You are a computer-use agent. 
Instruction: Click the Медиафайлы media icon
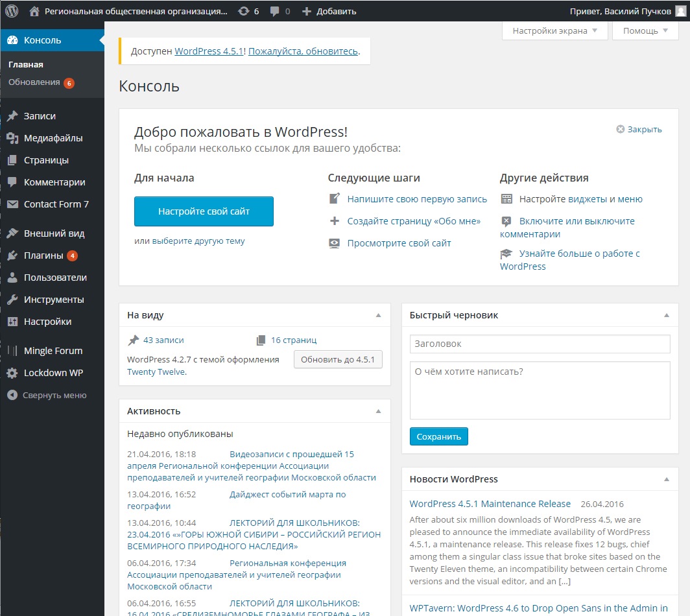coord(12,138)
